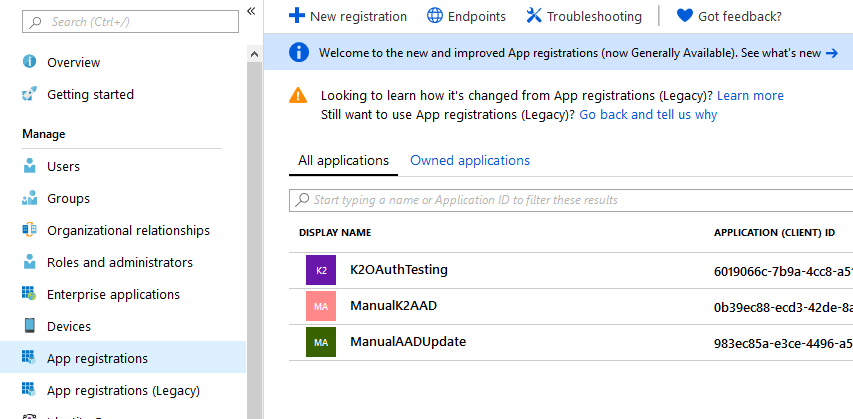Open App registrations (Legacy) menu item
853x419 pixels.
coord(123,390)
